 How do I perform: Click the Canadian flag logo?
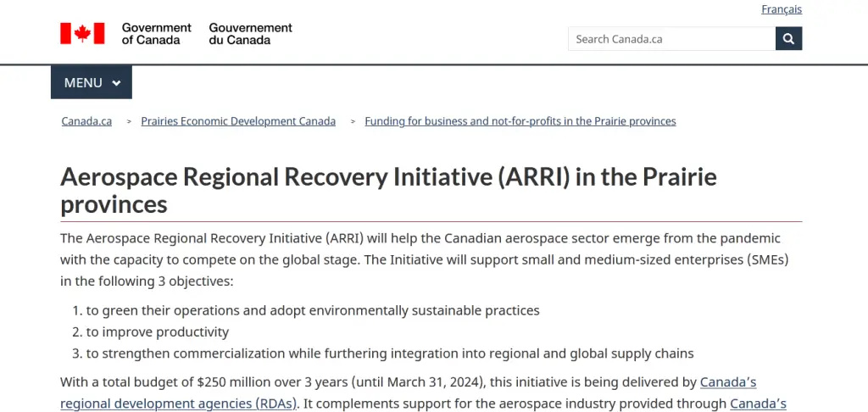82,33
